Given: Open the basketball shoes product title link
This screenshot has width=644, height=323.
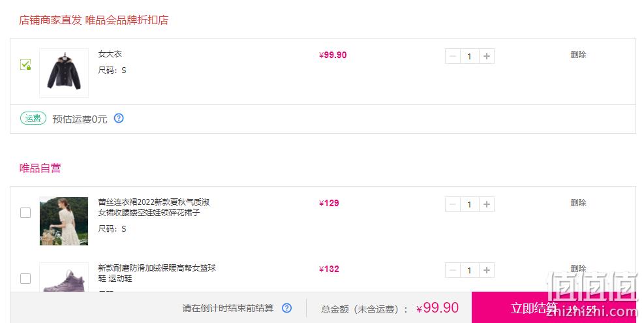Looking at the screenshot, I should pyautogui.click(x=157, y=273).
